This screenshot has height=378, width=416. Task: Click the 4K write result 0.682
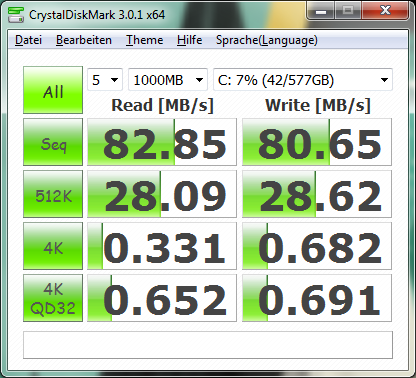(317, 246)
